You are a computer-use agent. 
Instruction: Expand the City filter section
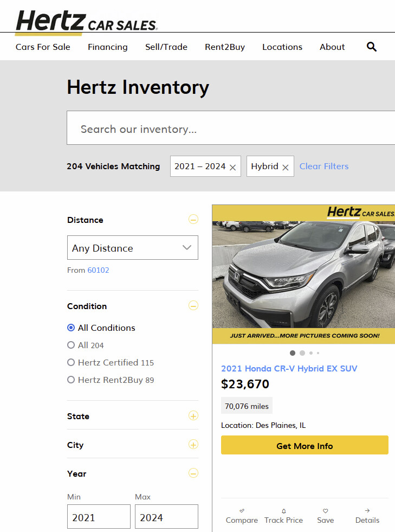click(193, 445)
